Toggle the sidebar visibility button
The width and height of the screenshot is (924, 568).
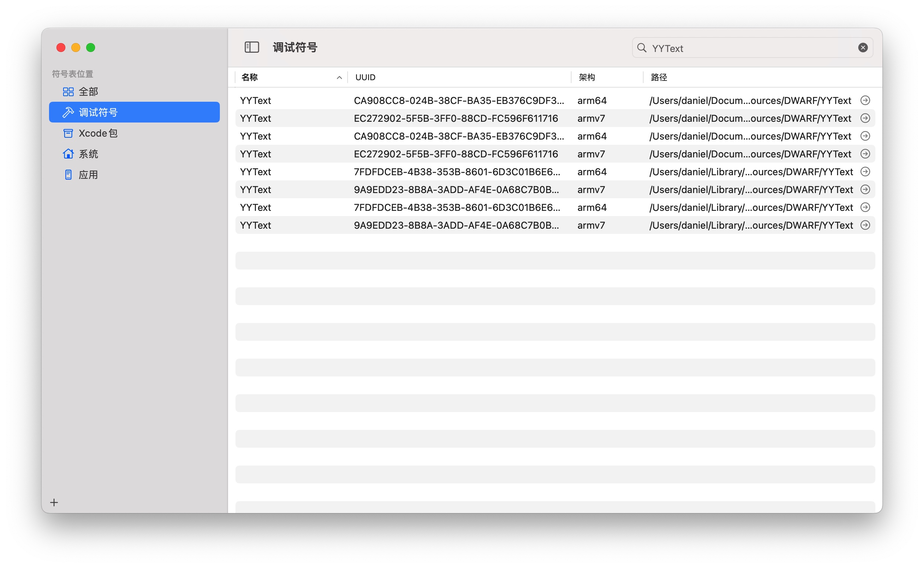251,48
